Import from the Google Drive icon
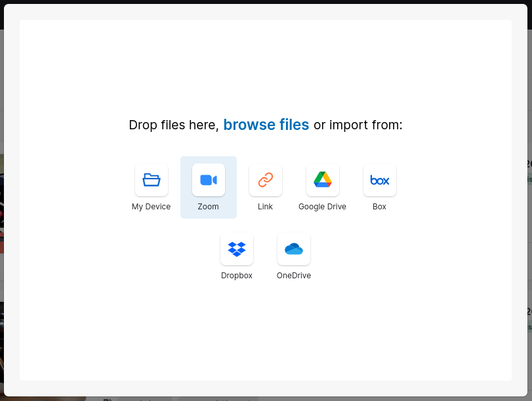 pyautogui.click(x=322, y=180)
